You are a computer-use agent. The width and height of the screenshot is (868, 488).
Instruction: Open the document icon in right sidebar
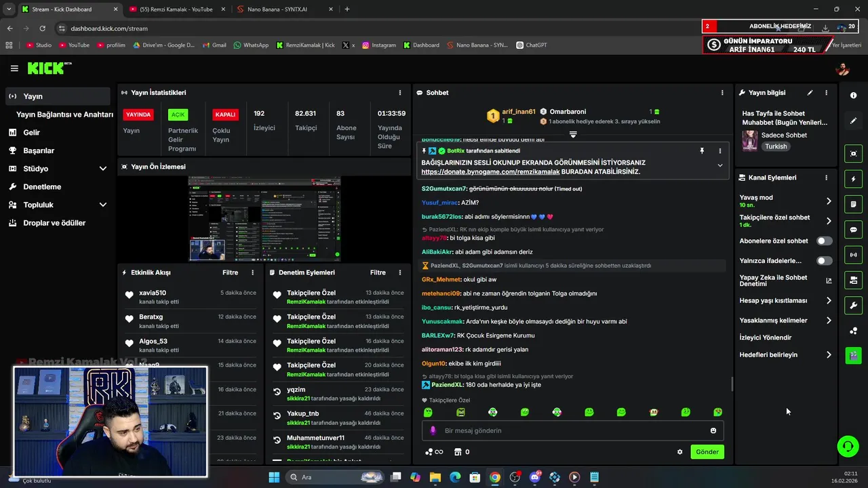click(853, 204)
